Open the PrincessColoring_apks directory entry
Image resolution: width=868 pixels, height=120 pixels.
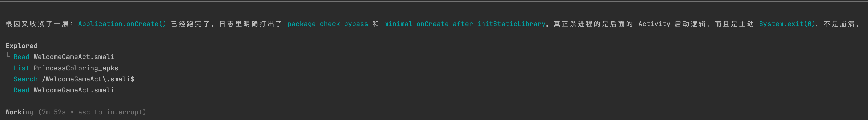pyautogui.click(x=76, y=68)
